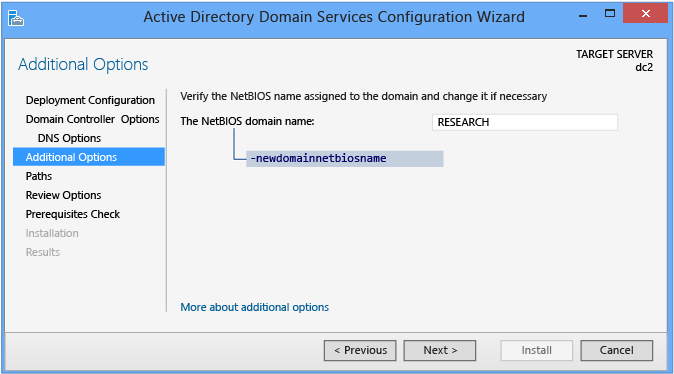Maximize the wizard window
This screenshot has width=674, height=374.
point(610,14)
